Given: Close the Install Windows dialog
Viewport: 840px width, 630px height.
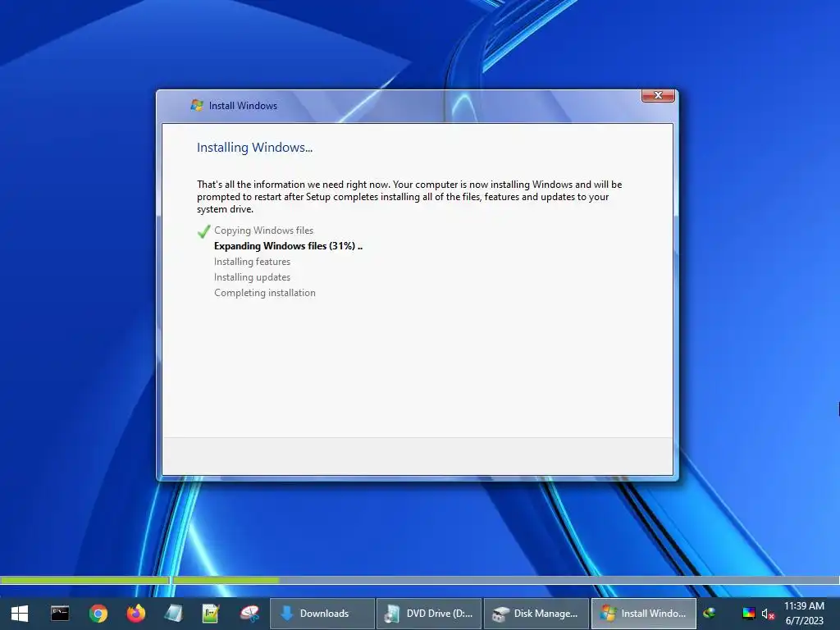Looking at the screenshot, I should point(658,95).
